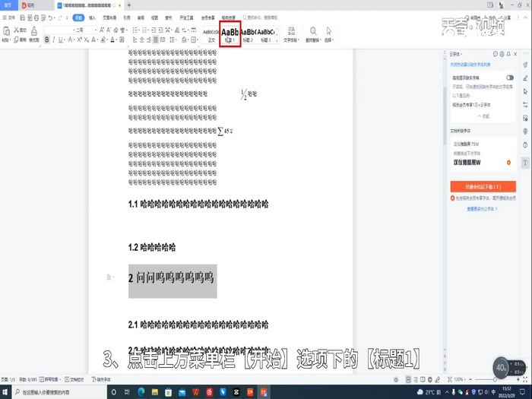This screenshot has height=399, width=532.
Task: Click the pen icon in right sidebar
Action: [x=525, y=77]
